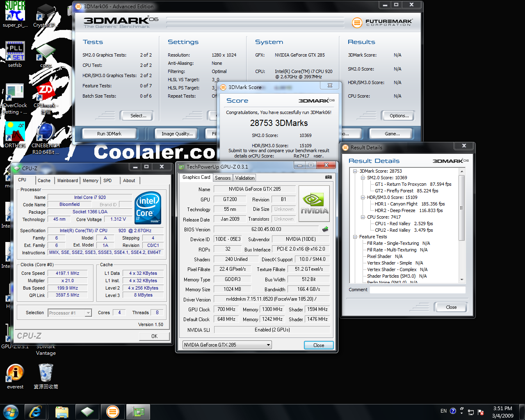Switch to 3DMark06 orange taskbar button
525x420 pixels.
point(113,412)
